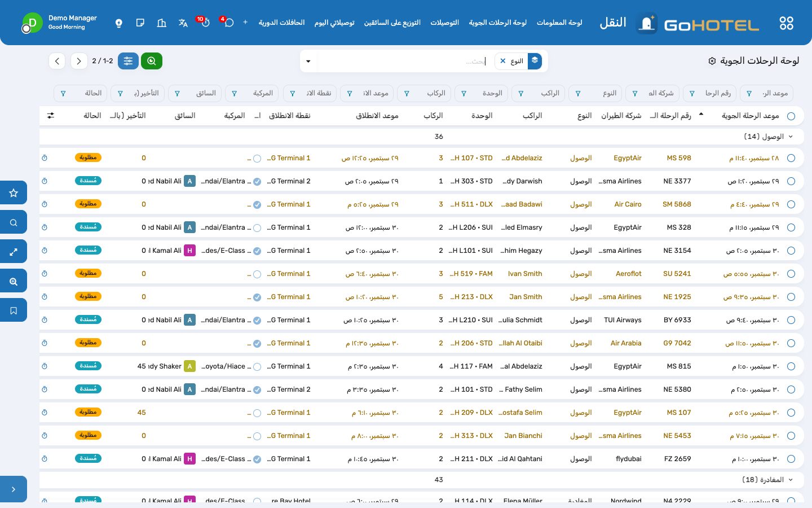This screenshot has height=508, width=812.
Task: Click the green search-view button
Action: click(152, 61)
